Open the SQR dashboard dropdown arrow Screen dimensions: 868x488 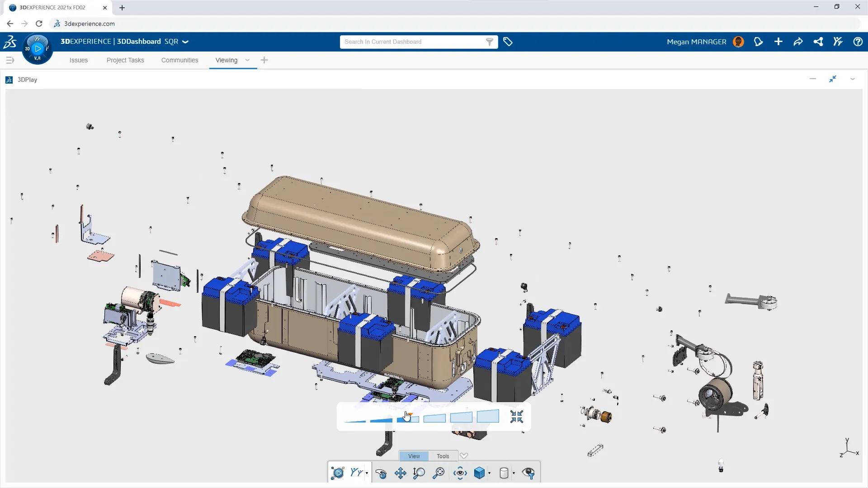[184, 42]
